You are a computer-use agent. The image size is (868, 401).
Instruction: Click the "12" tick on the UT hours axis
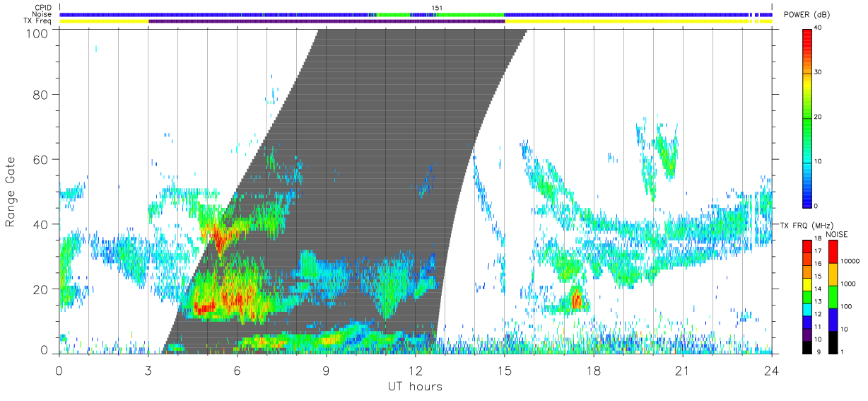[415, 371]
